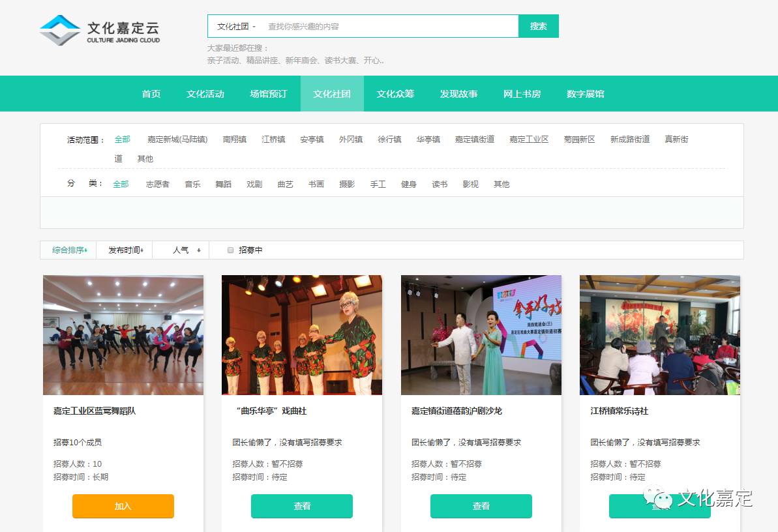The image size is (778, 532).
Task: Go to 数字展馆 navigation tab
Action: (x=585, y=94)
